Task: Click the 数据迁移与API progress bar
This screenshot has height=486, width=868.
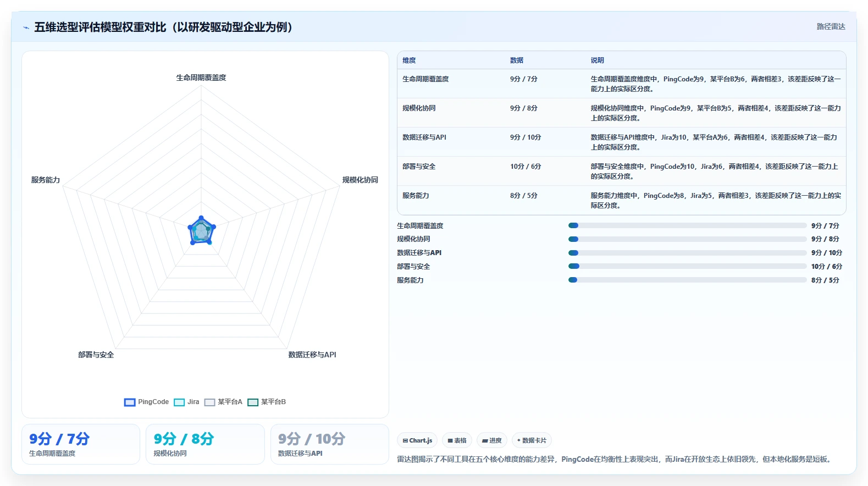Action: click(687, 253)
